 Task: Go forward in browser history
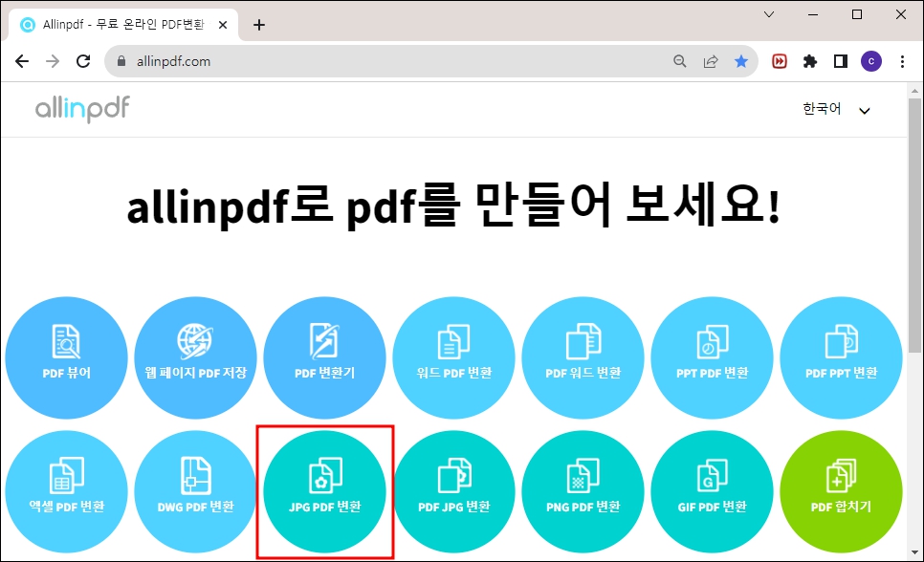(53, 61)
